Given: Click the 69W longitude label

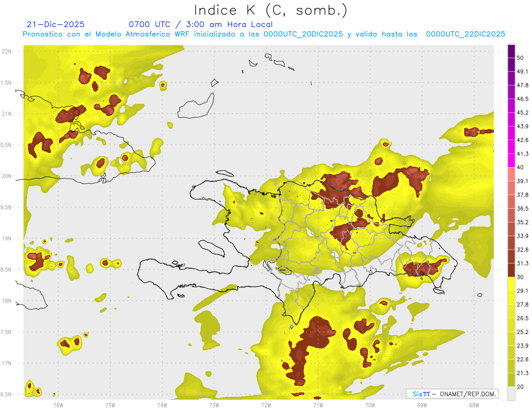Looking at the screenshot, I should pyautogui.click(x=422, y=405).
